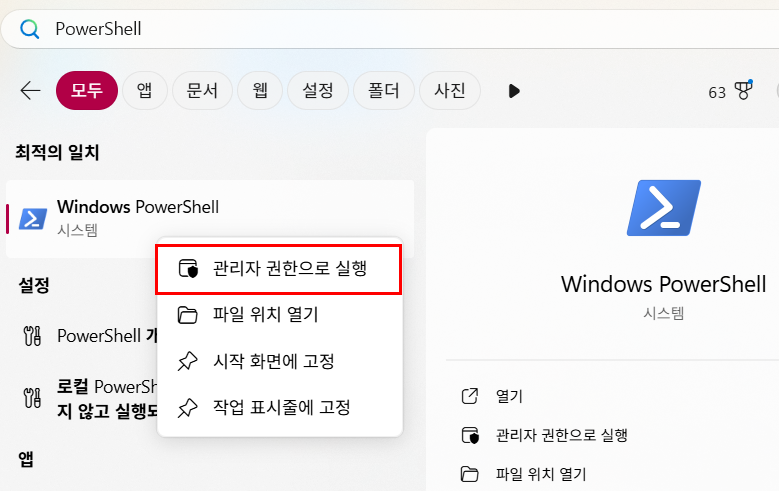Click tools icon beside 로컬 PowerShell setting

pos(32,398)
